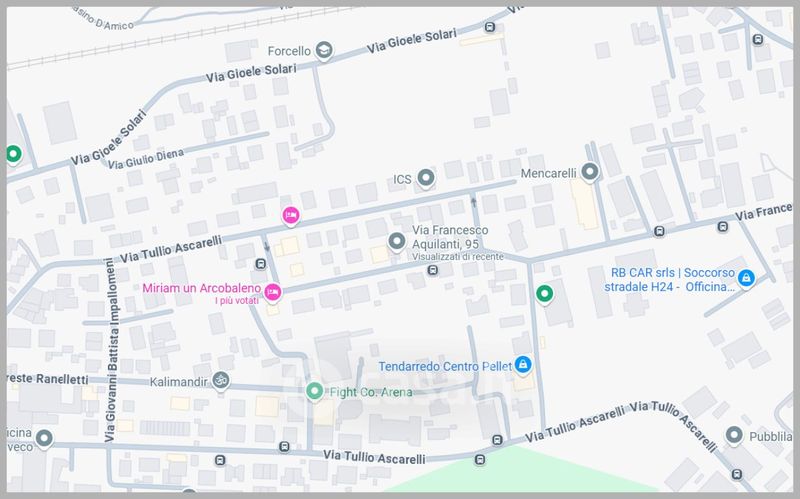Viewport: 800px width, 499px height.
Task: Click bus stop on upper Via Gioele Solari
Action: point(490,28)
